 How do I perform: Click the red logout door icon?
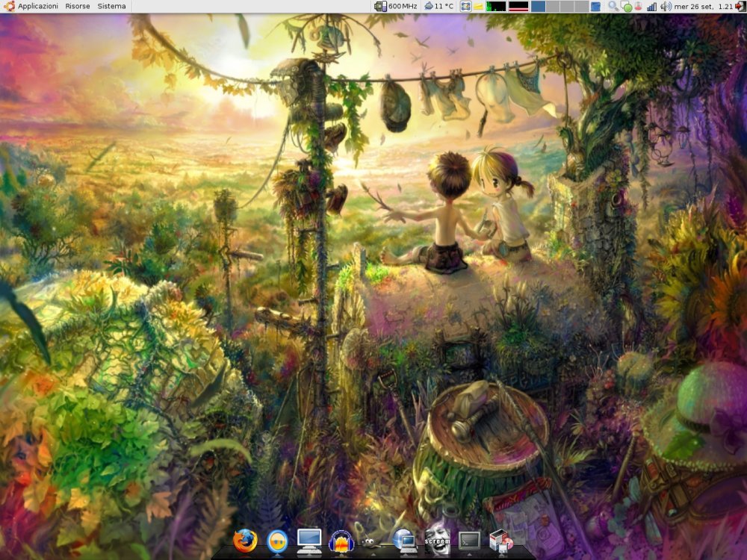(740, 6)
